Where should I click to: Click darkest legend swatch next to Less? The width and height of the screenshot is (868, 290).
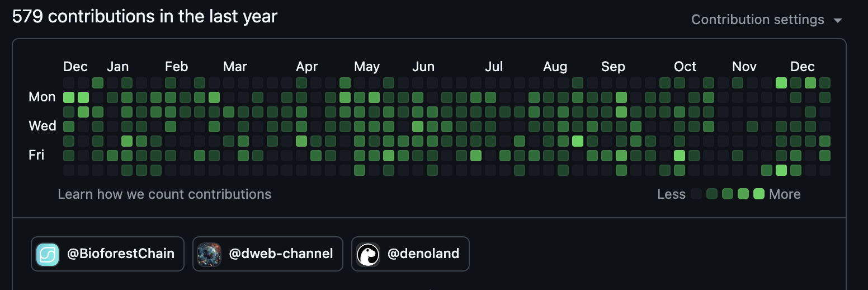point(696,194)
